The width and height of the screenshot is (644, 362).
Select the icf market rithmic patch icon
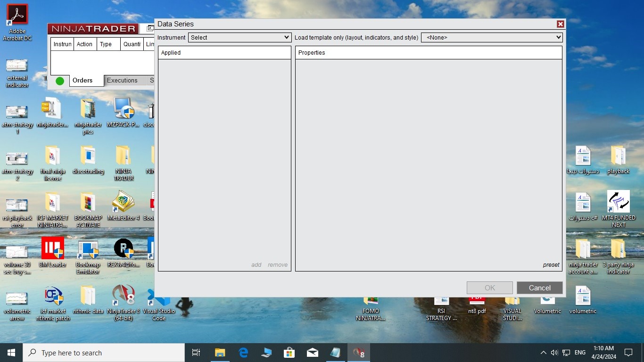53,304
